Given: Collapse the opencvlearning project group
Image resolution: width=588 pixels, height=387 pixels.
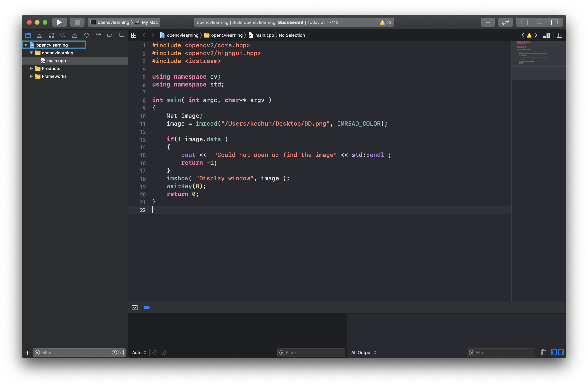Looking at the screenshot, I should [26, 45].
